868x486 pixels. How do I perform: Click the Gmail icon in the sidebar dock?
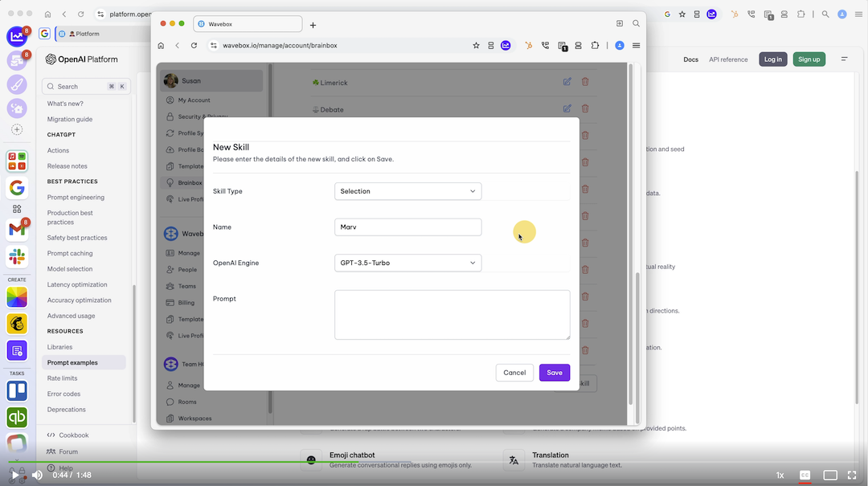17,230
